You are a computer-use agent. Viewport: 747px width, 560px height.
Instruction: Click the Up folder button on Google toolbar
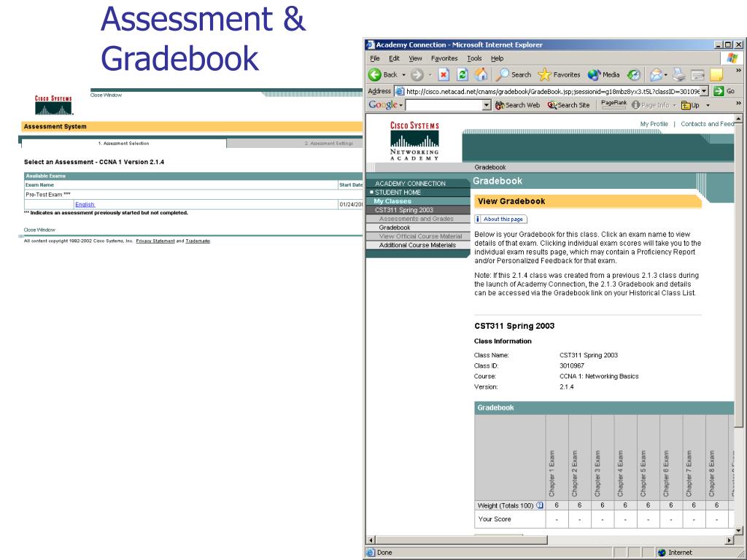pos(690,105)
